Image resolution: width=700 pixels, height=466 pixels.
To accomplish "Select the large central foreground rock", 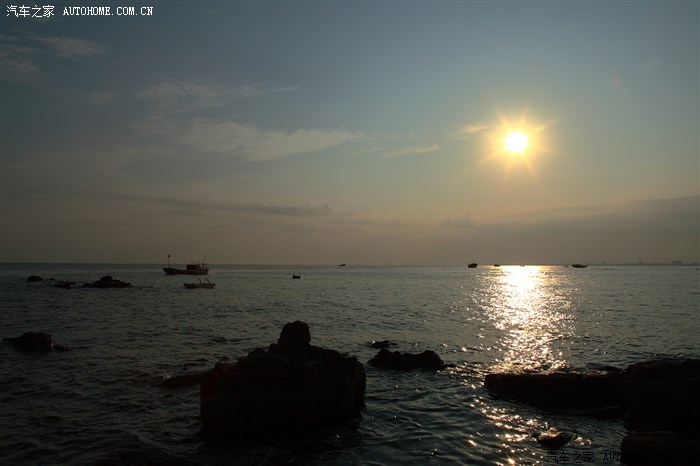I will click(283, 385).
